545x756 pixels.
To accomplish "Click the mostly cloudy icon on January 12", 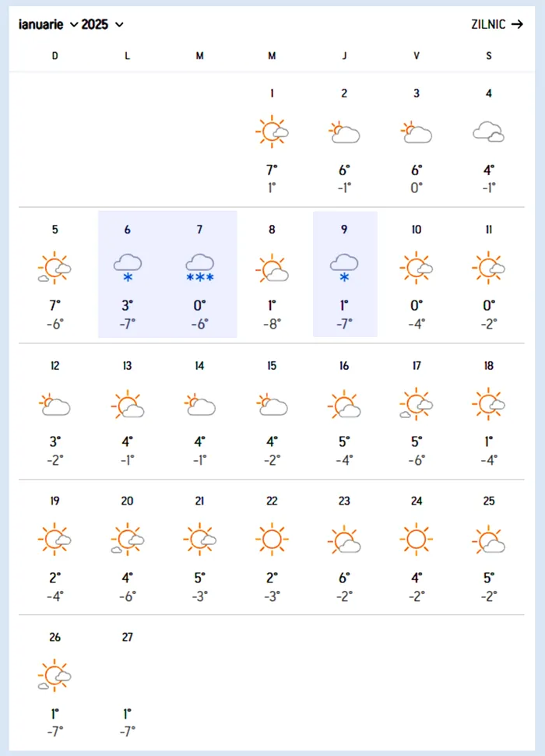I will click(x=55, y=405).
